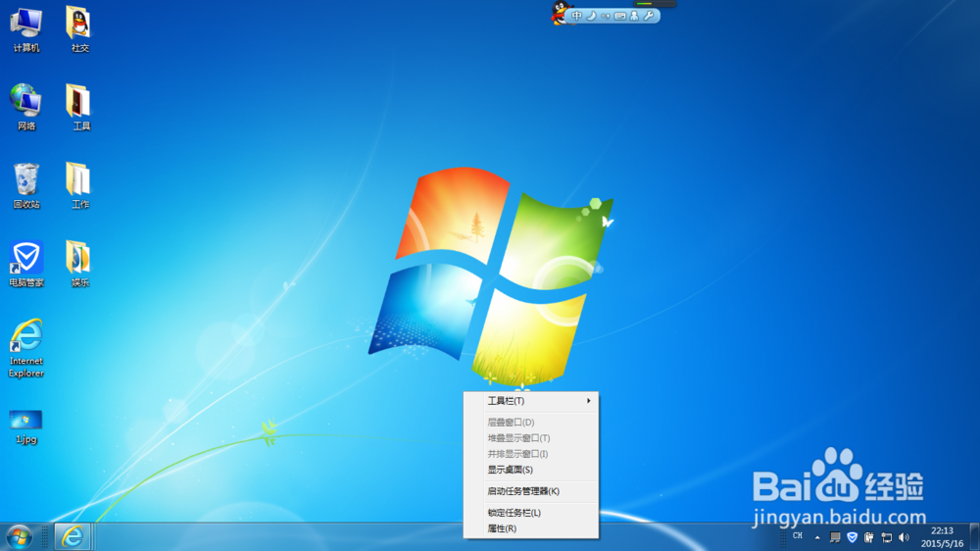Open the wrench settings on input bar

click(x=649, y=16)
